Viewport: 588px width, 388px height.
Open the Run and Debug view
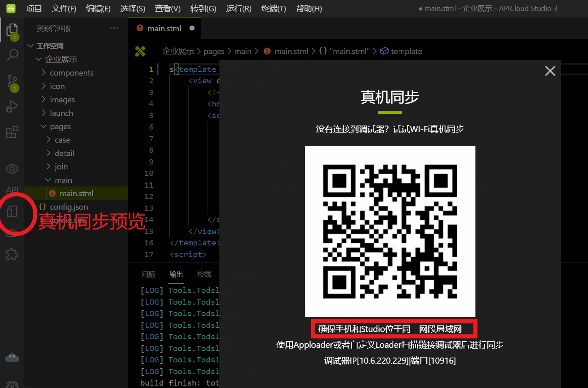pos(12,106)
